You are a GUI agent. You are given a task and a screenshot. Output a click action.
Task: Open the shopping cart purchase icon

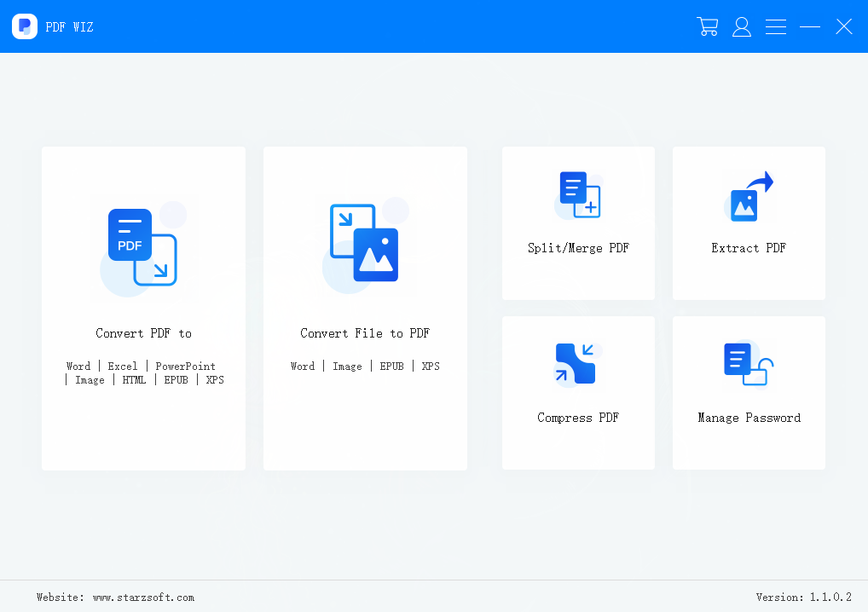pos(707,26)
